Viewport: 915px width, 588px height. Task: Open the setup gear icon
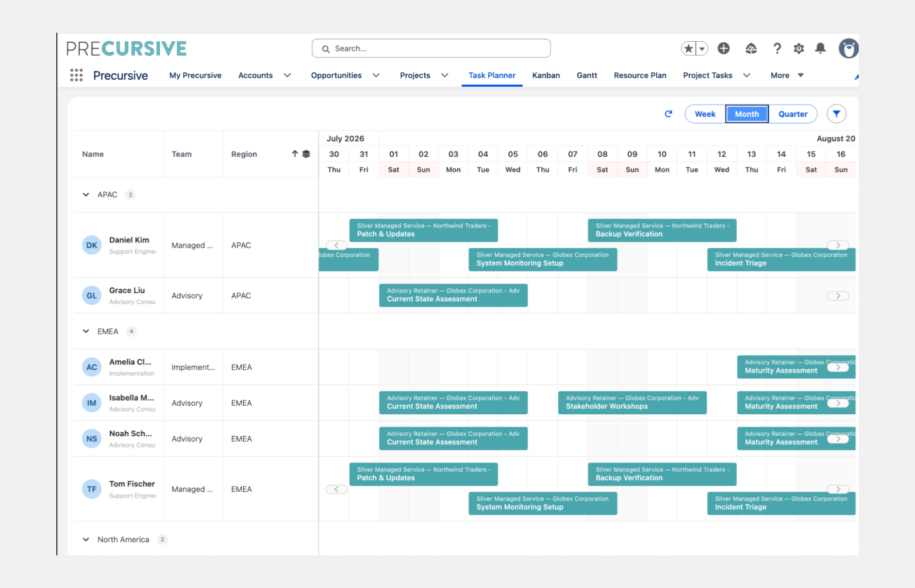click(799, 48)
